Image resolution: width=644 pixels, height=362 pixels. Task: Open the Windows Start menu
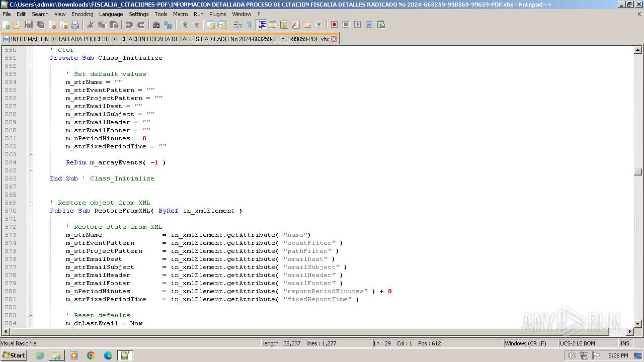(14, 355)
